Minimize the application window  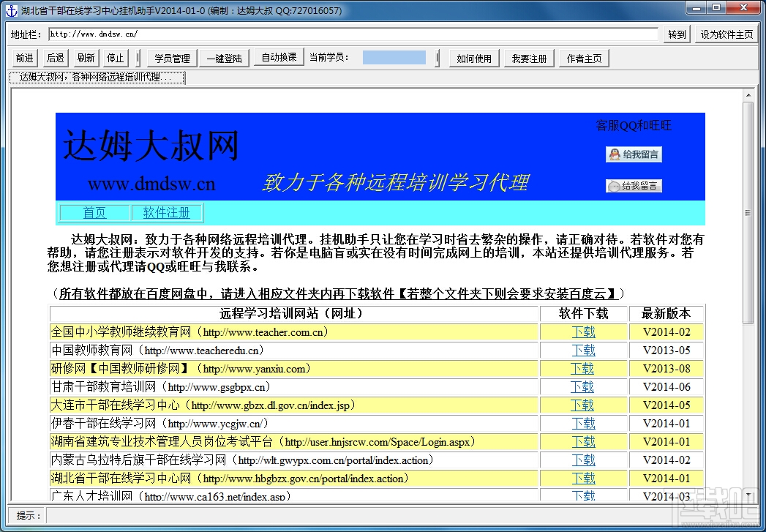coord(698,8)
